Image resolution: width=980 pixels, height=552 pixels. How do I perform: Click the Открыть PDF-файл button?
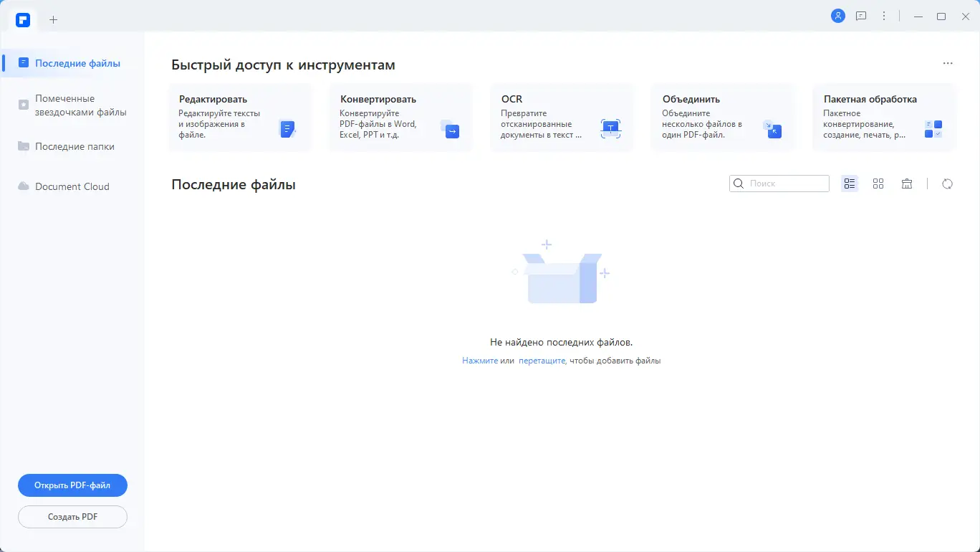72,485
